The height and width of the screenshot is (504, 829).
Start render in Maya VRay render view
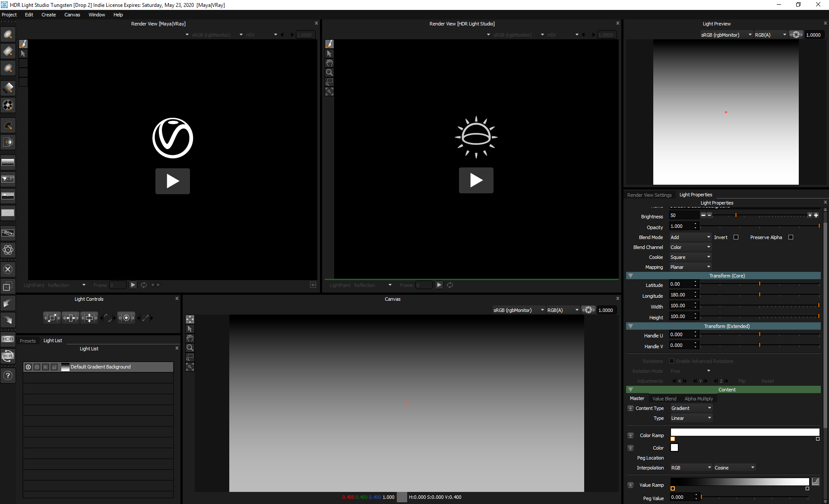tap(173, 181)
